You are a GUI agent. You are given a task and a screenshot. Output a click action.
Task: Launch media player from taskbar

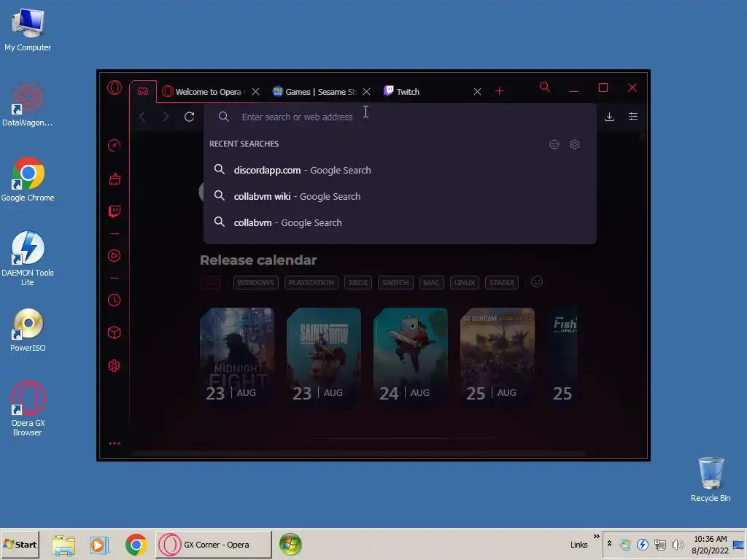(99, 545)
